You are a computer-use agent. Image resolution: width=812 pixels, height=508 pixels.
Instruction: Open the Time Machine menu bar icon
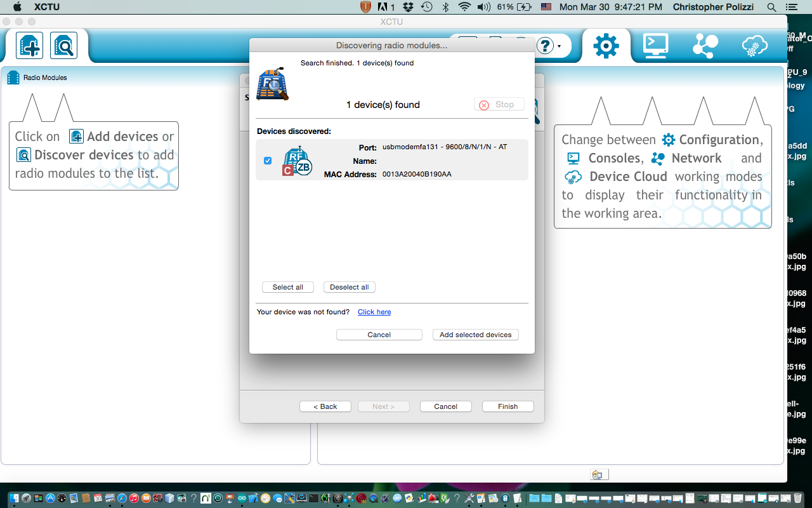click(x=427, y=7)
